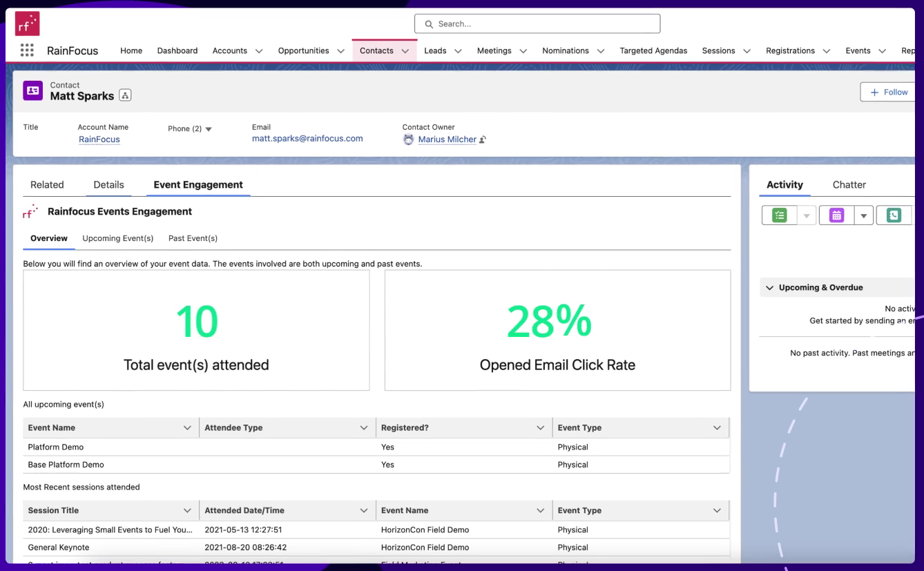This screenshot has height=571, width=924.
Task: Go to the Home nav item
Action: point(131,50)
